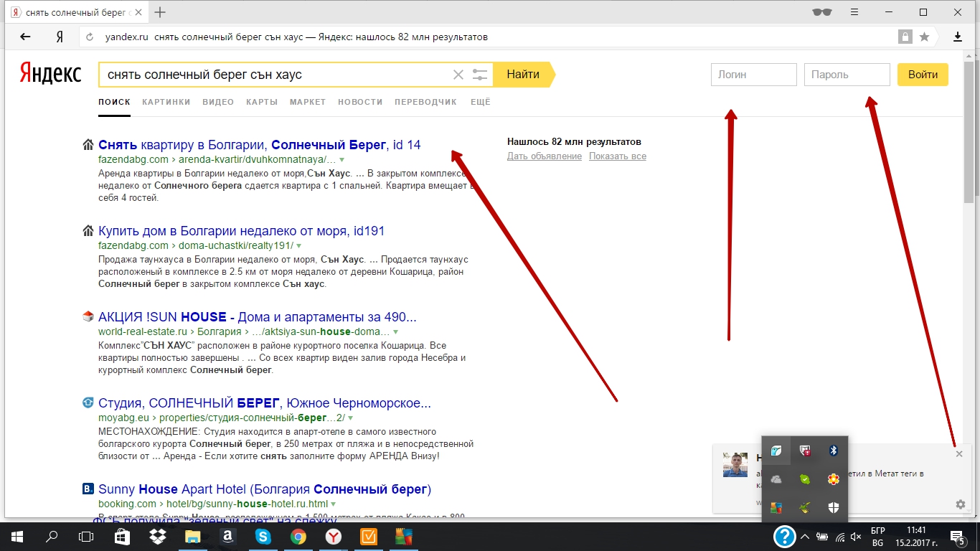Click the Windows Defender shield in tray popup
This screenshot has height=551, width=980.
pyautogui.click(x=834, y=508)
